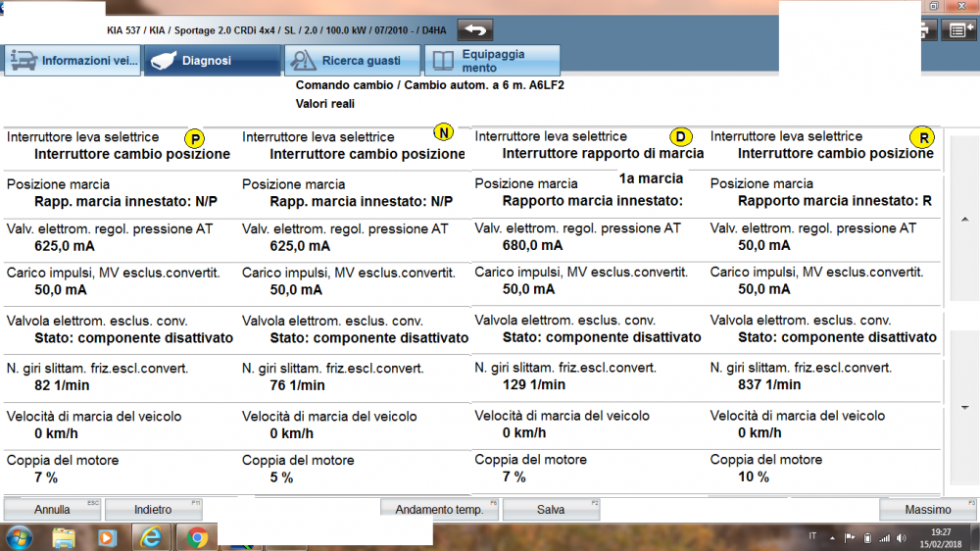Open Windows Explorer from the taskbar
This screenshot has height=551, width=980.
point(64,538)
